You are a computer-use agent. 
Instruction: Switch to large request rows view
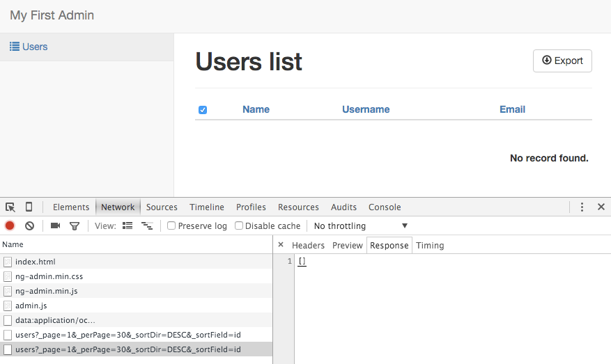tap(127, 225)
